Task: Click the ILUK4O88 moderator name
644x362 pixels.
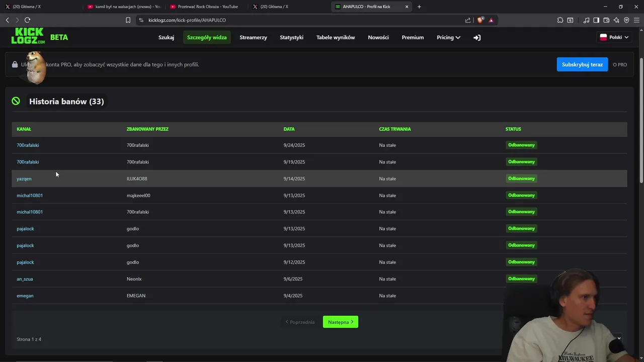Action: 137,178
